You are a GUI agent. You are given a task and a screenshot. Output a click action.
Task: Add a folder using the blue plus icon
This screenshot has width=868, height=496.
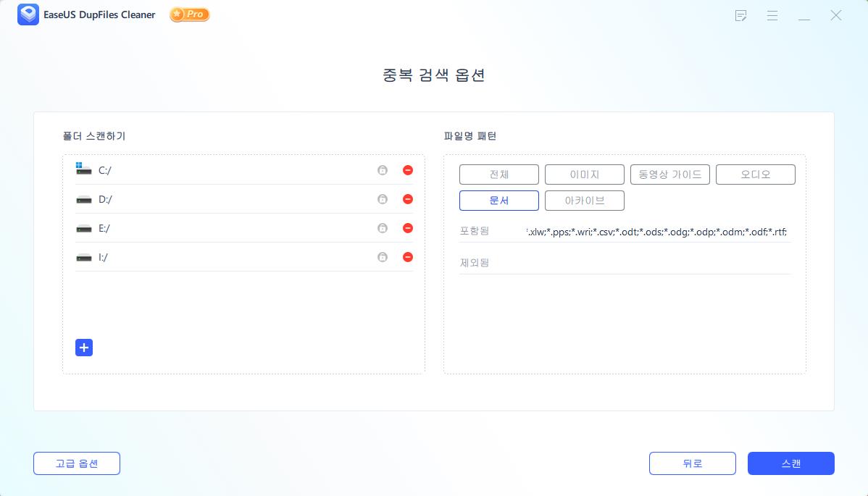tap(84, 348)
